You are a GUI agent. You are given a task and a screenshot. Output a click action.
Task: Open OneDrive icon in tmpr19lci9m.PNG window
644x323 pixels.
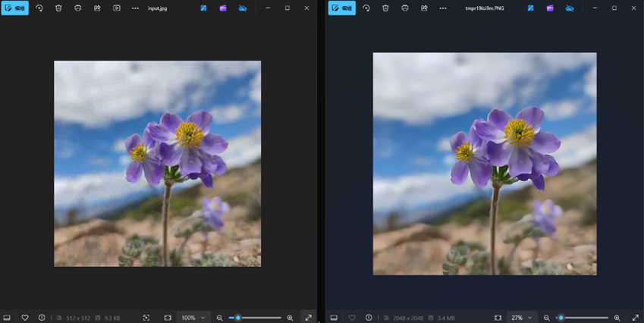(570, 8)
